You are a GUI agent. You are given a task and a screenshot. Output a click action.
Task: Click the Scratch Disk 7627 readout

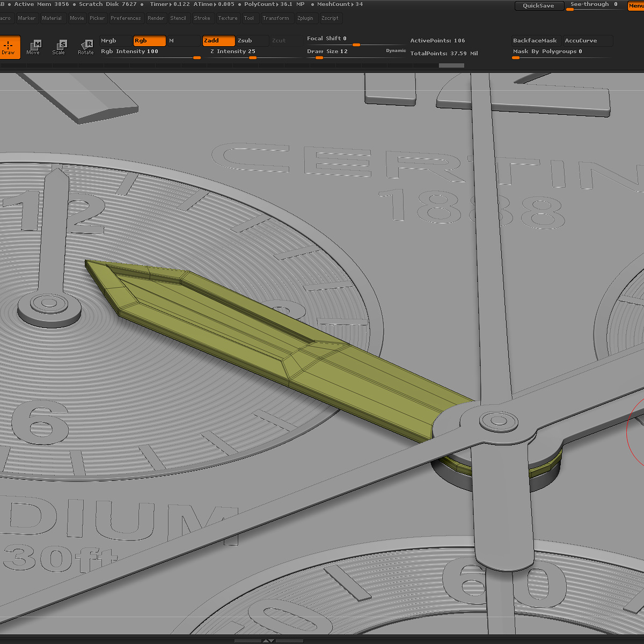click(108, 4)
